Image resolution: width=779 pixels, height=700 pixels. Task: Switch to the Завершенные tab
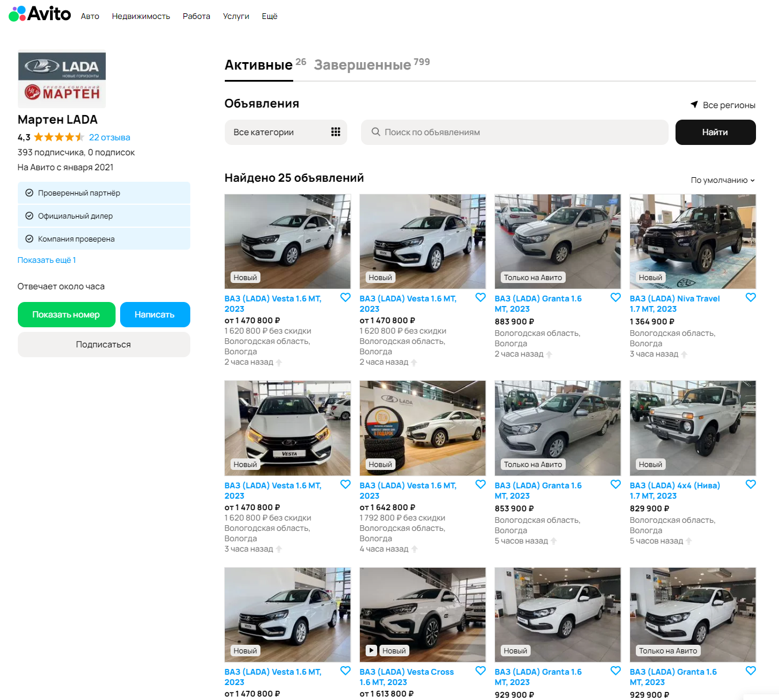point(362,64)
